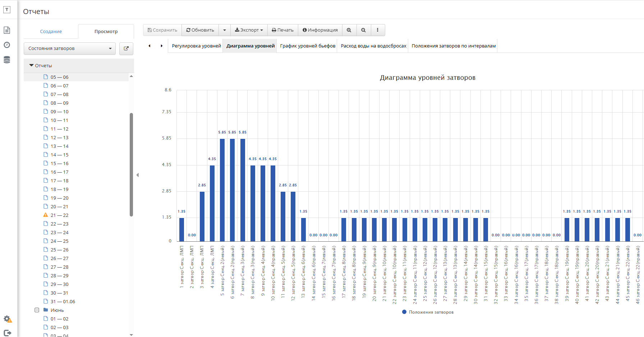Click the zoom out magnifier button
This screenshot has width=644, height=337.
coord(363,30)
